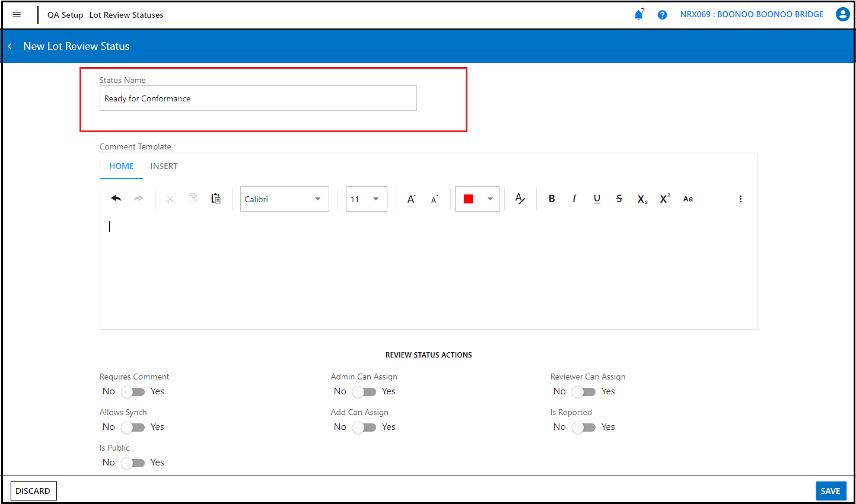
Task: Click the SAVE button
Action: 830,490
